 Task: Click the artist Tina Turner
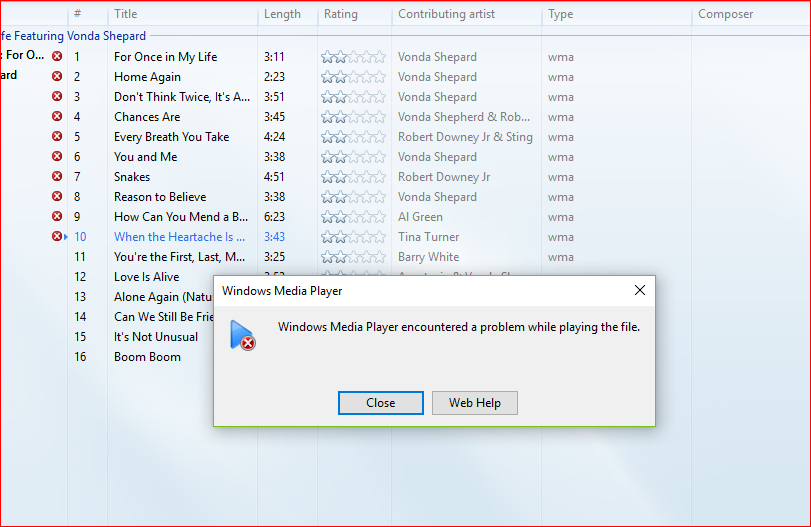[428, 237]
